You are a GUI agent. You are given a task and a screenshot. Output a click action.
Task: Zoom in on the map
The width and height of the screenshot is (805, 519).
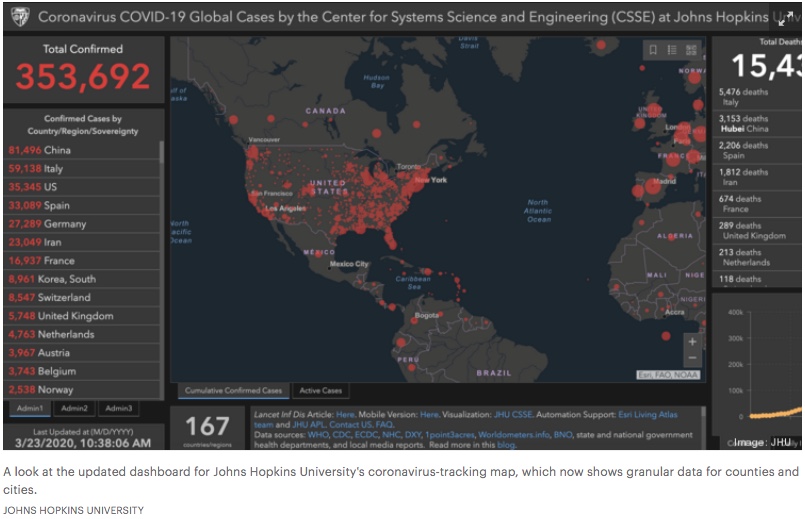pos(692,342)
